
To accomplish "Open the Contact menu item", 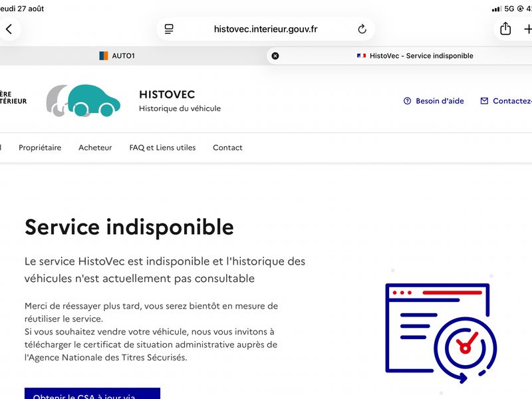I will coord(227,148).
